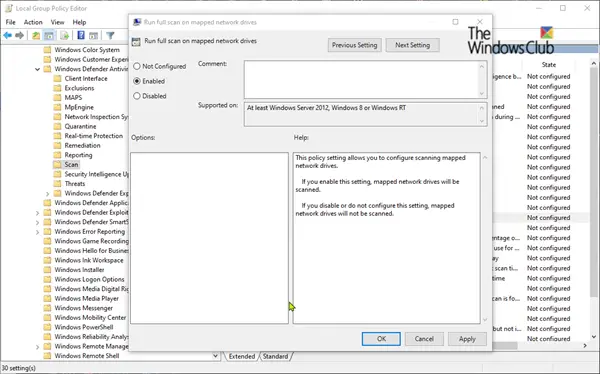Click the Next Setting button
This screenshot has width=600, height=374.
[412, 45]
